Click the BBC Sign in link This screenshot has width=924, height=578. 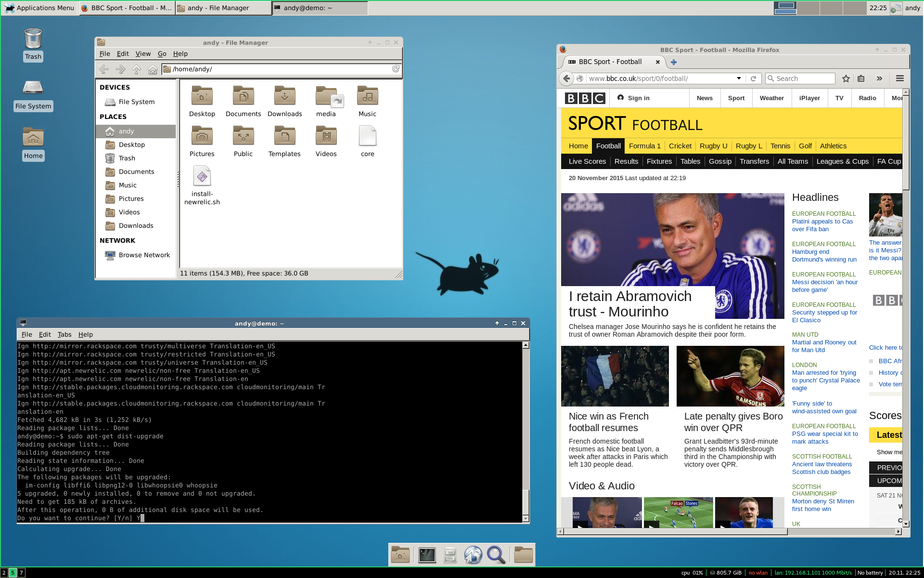click(x=633, y=98)
